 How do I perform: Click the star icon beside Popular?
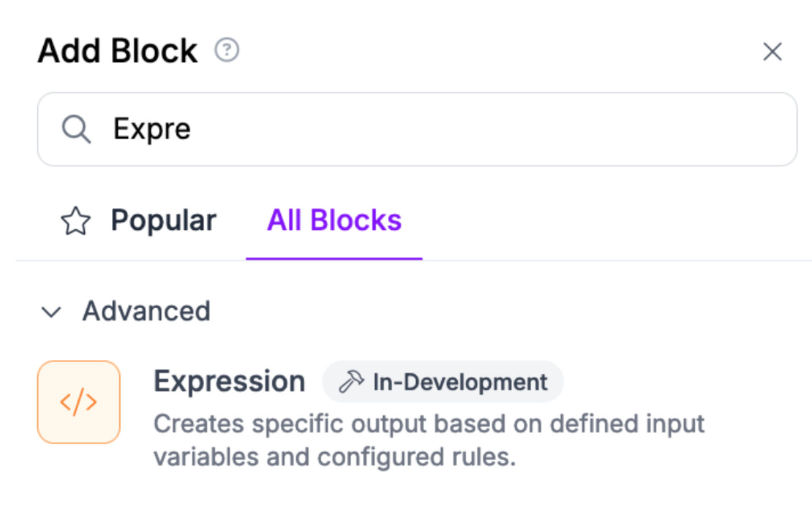[x=76, y=221]
